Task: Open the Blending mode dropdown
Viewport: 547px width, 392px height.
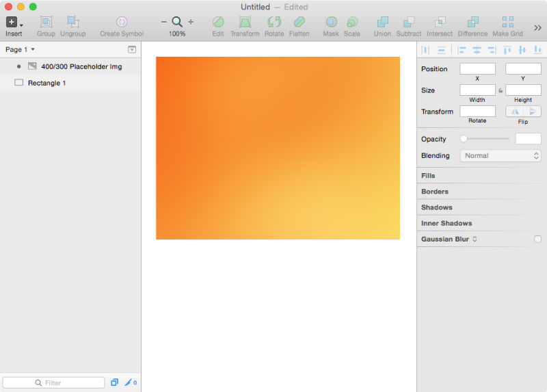Action: pyautogui.click(x=503, y=156)
